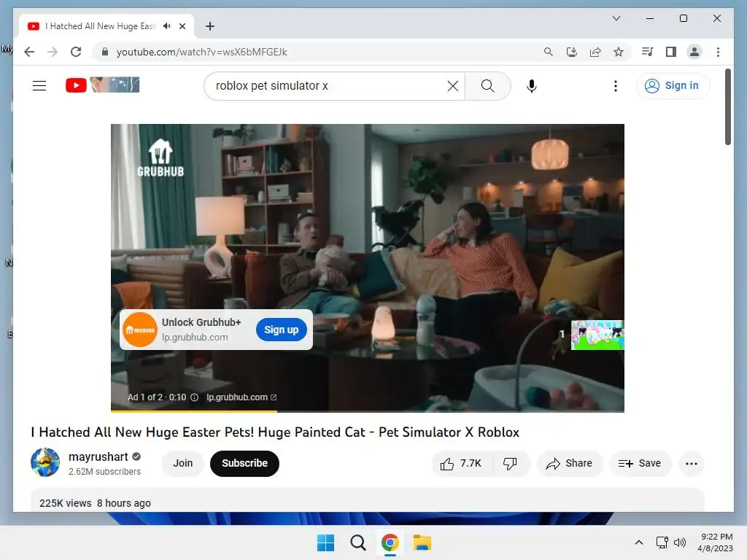The width and height of the screenshot is (747, 560).
Task: View site information lock icon
Action: 105,52
